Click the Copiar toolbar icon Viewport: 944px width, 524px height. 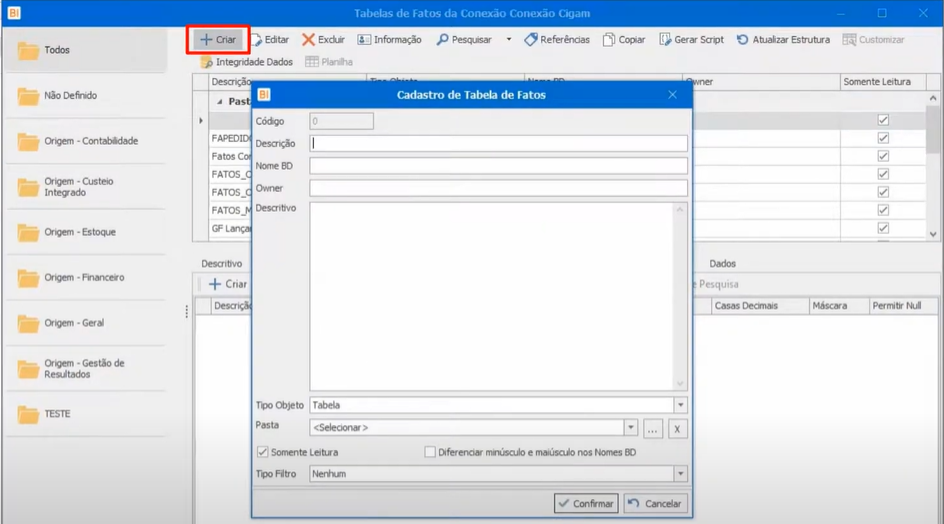click(609, 40)
